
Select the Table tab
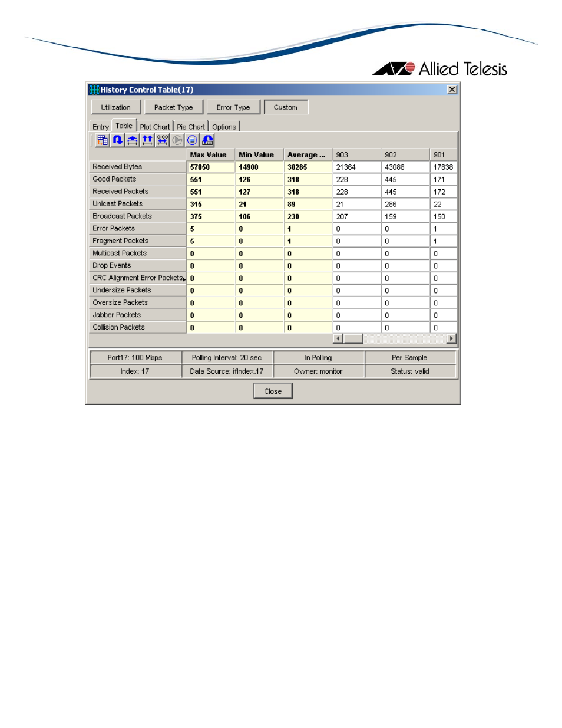click(124, 126)
